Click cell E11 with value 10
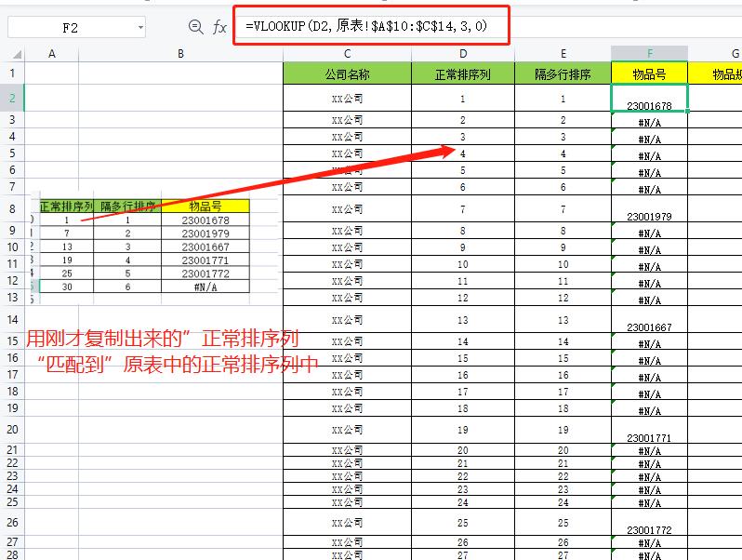This screenshot has width=742, height=560. point(563,264)
